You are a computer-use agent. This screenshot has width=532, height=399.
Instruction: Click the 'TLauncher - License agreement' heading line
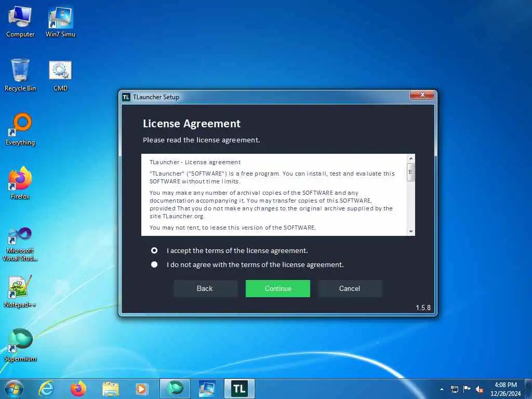195,162
